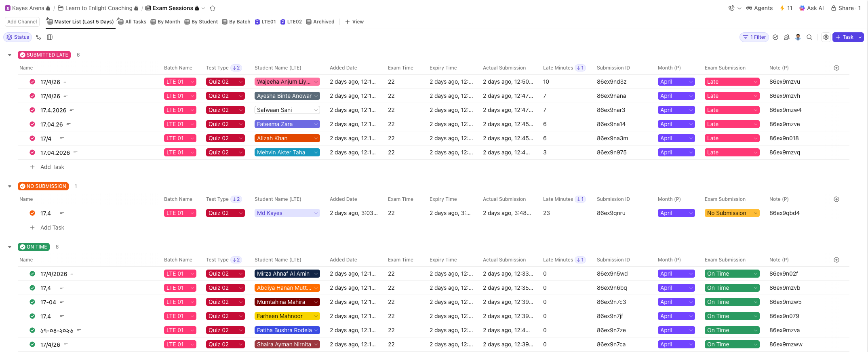
Task: Open Fateema Zara student dropdown
Action: 287,124
